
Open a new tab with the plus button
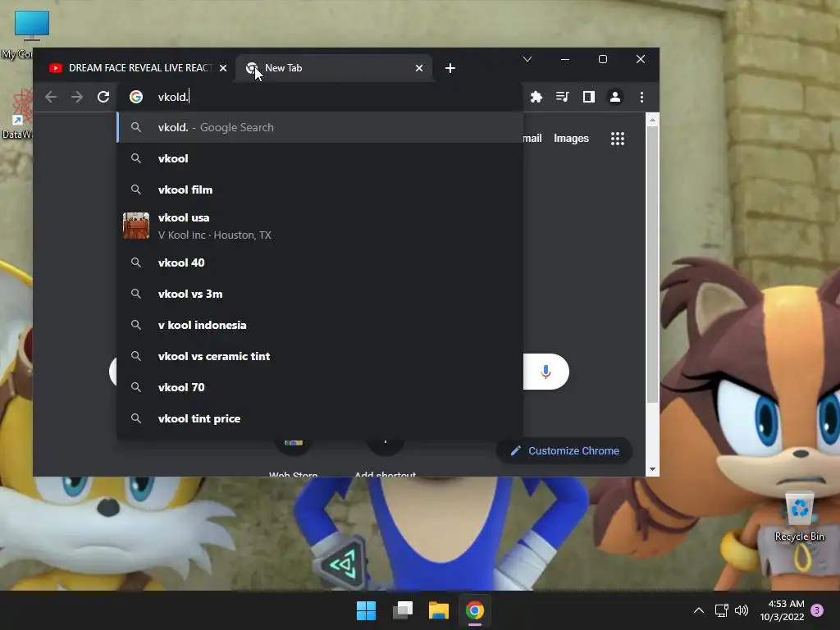point(450,68)
